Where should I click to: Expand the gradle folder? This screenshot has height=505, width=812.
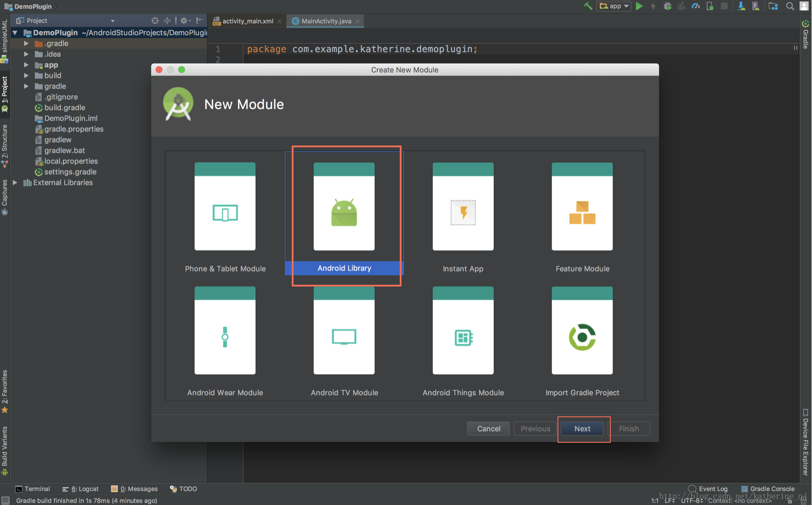click(x=26, y=86)
